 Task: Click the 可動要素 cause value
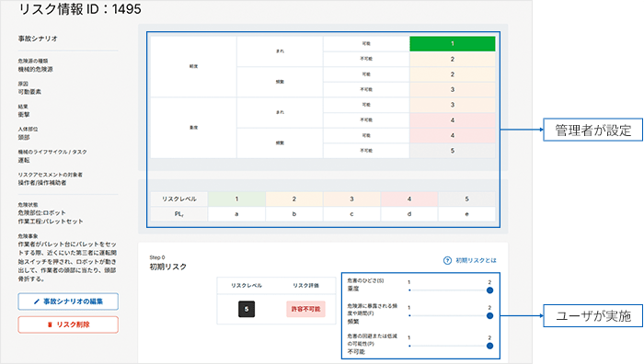[x=29, y=92]
